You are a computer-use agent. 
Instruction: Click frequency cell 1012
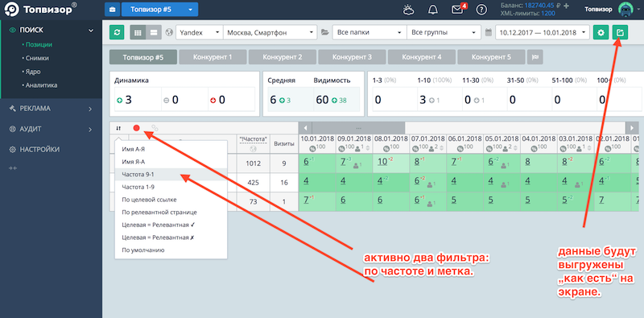pos(254,163)
